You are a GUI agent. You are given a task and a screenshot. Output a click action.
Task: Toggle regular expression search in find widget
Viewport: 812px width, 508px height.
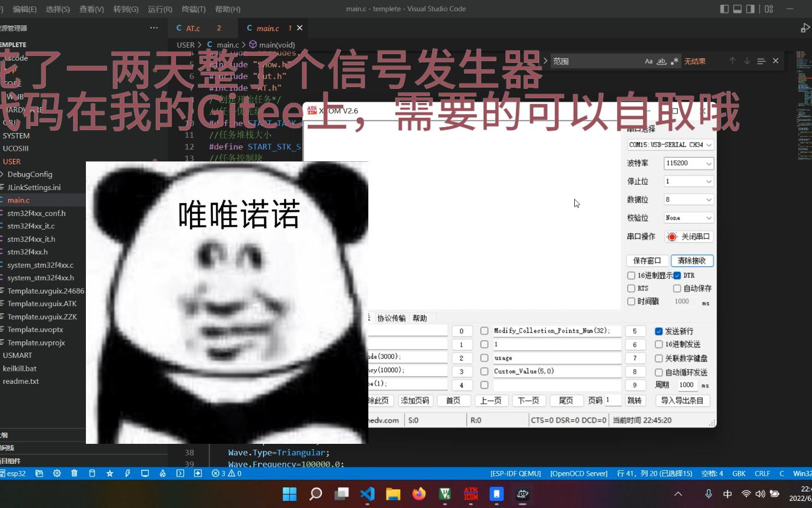point(674,61)
